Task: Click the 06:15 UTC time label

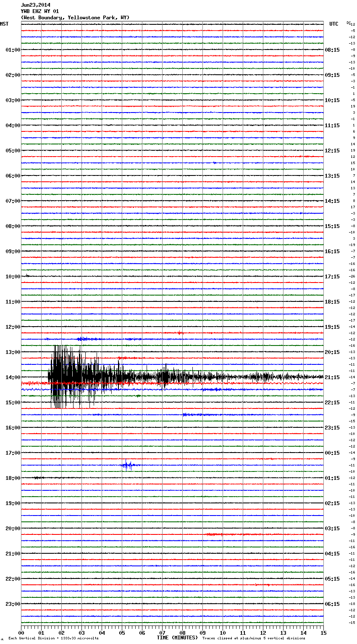Action: [332, 604]
